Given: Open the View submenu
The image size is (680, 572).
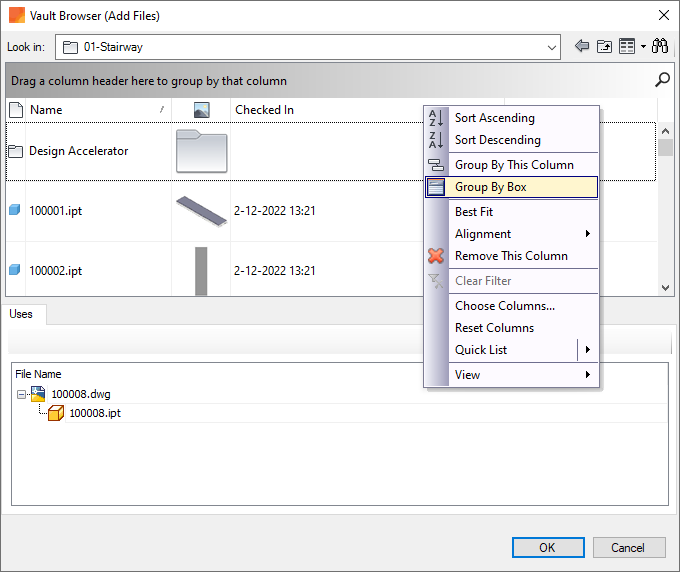Looking at the screenshot, I should pos(512,375).
